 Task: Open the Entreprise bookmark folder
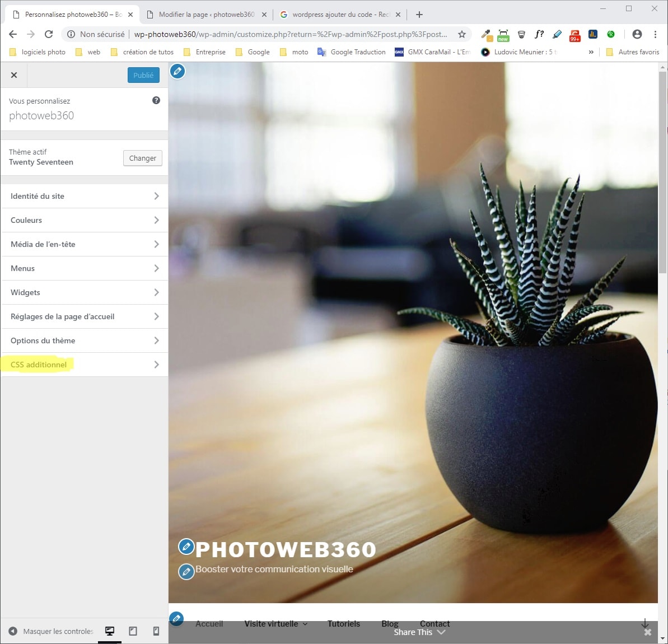click(204, 52)
